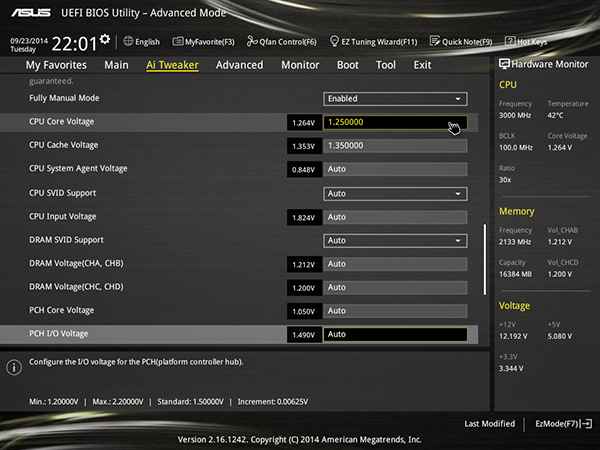Screen dimensions: 600x450
Task: Open MyFavorite(F3) label
Action: [210, 42]
